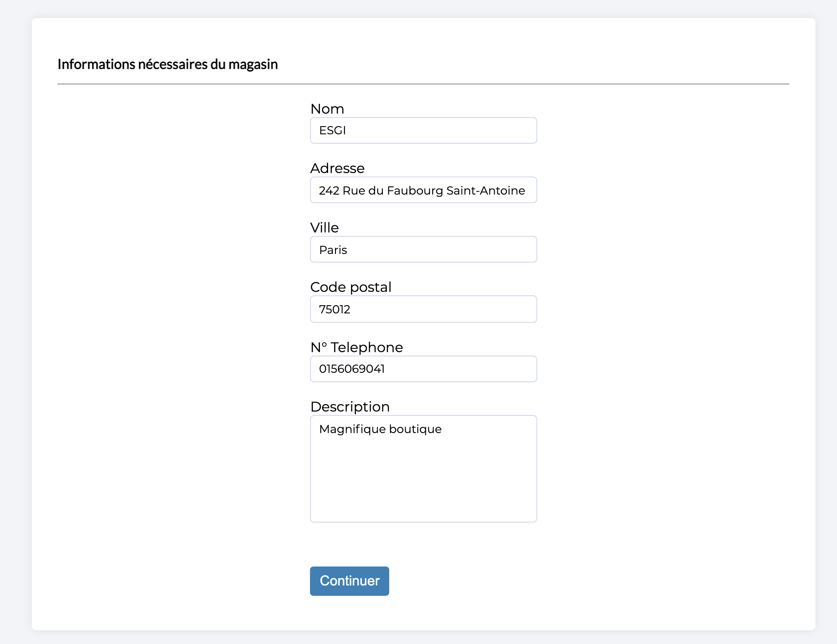Click on the 'Paris' city value

[x=333, y=250]
